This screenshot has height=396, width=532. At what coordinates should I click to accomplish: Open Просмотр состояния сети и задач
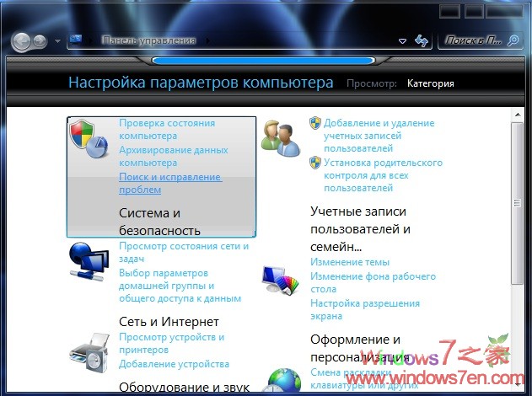click(184, 252)
